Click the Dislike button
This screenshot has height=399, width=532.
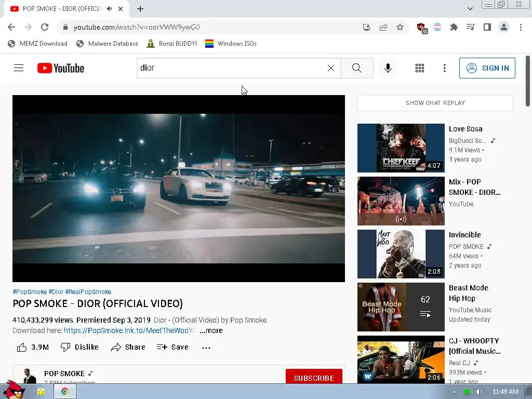pyautogui.click(x=79, y=347)
